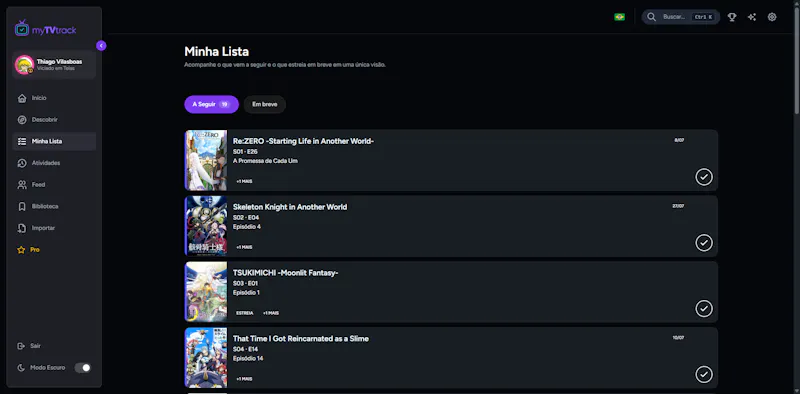The height and width of the screenshot is (394, 800).
Task: Open Skeleton Knight in Another World title
Action: coord(290,207)
